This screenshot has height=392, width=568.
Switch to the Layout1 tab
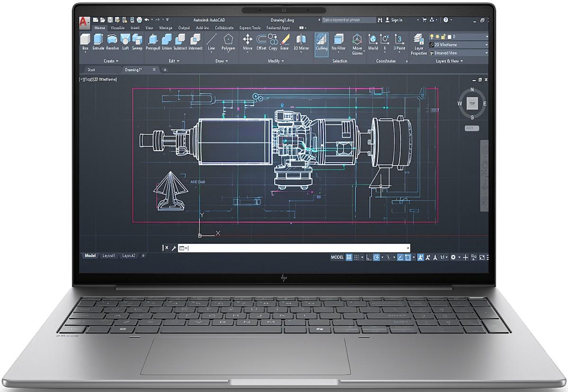109,256
